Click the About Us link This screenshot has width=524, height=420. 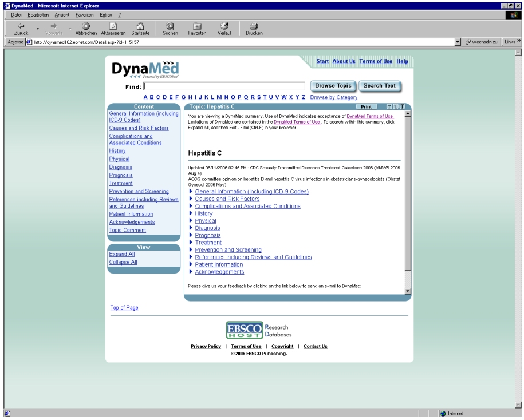344,61
